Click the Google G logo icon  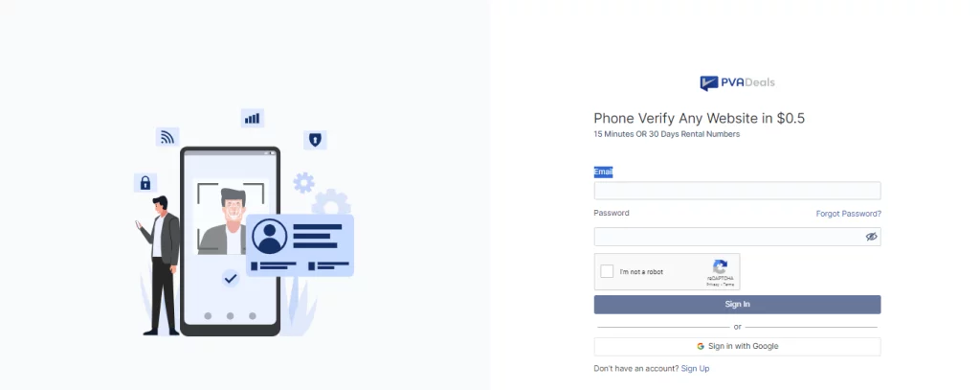[x=701, y=346]
